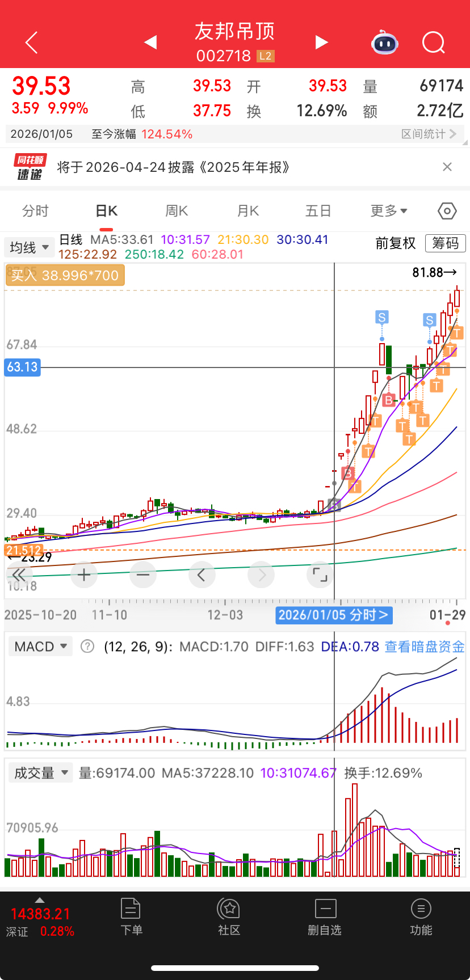Tap the 23.29 low price marker

[x=30, y=557]
